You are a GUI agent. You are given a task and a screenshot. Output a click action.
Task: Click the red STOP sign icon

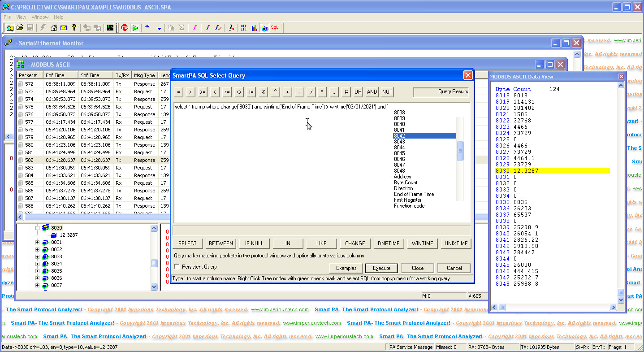pos(125,28)
